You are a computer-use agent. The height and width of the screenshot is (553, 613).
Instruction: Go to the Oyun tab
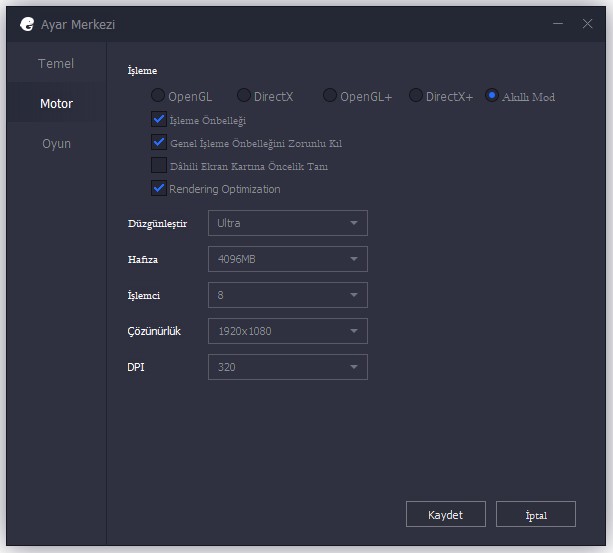[56, 144]
